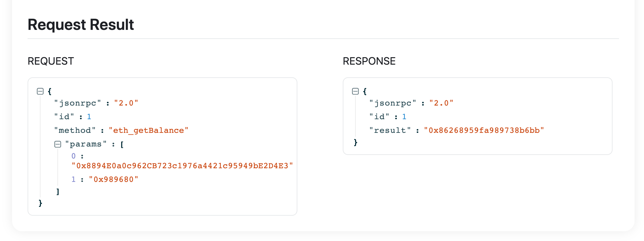Screen dimensions: 644x241
Task: Click the "0x989680" block parameter value
Action: tap(113, 180)
